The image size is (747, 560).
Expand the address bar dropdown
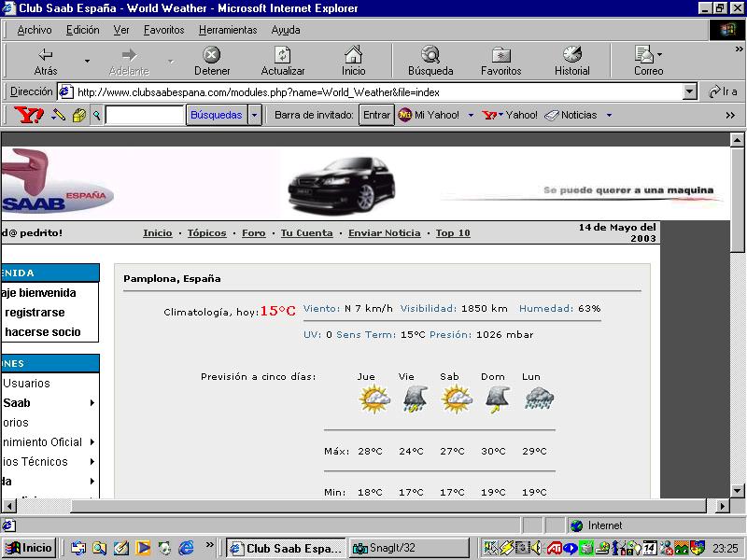click(x=689, y=91)
